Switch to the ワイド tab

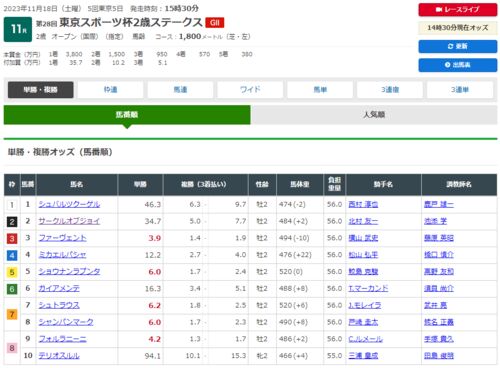[x=250, y=90]
